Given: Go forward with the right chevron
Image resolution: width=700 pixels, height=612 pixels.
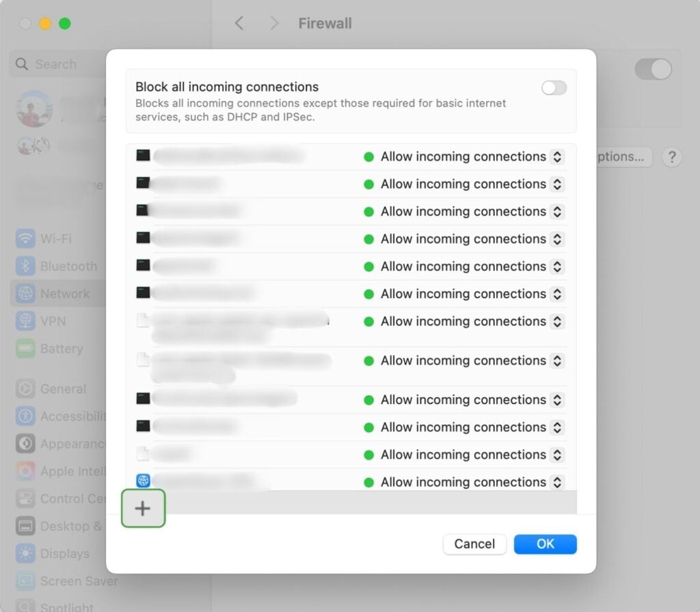Looking at the screenshot, I should (274, 23).
